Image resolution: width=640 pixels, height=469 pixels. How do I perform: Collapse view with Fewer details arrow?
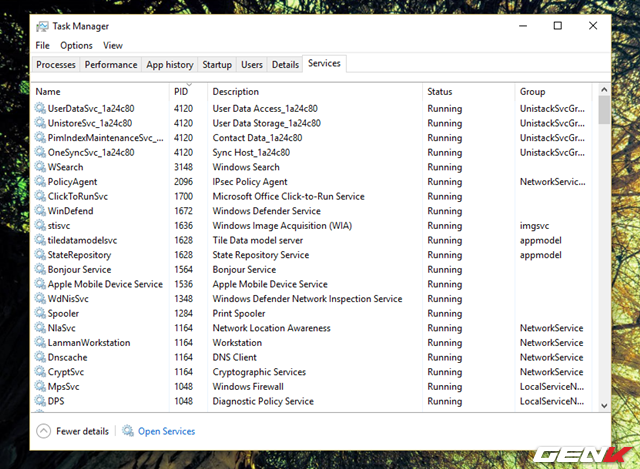coord(44,431)
